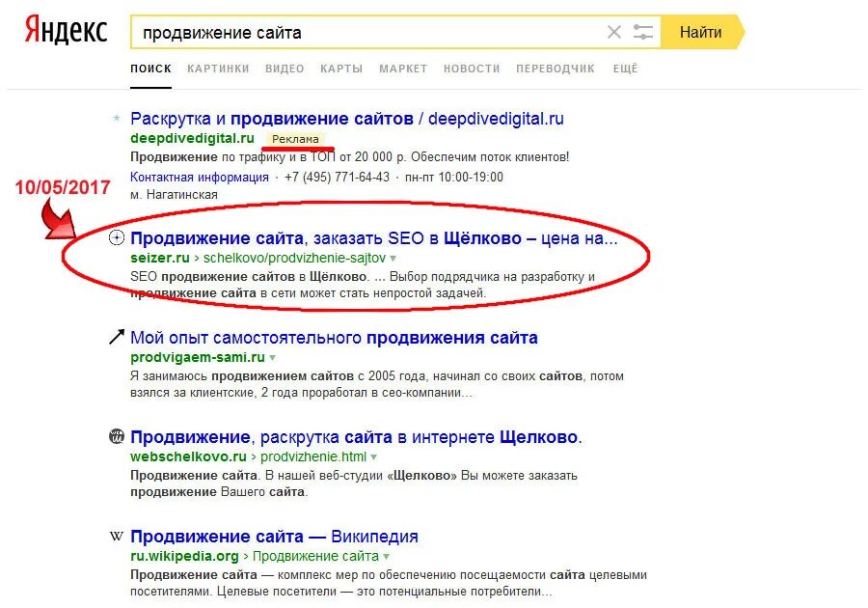Switch to the Видео tab
Viewport: 868px width, 608px height.
click(285, 69)
